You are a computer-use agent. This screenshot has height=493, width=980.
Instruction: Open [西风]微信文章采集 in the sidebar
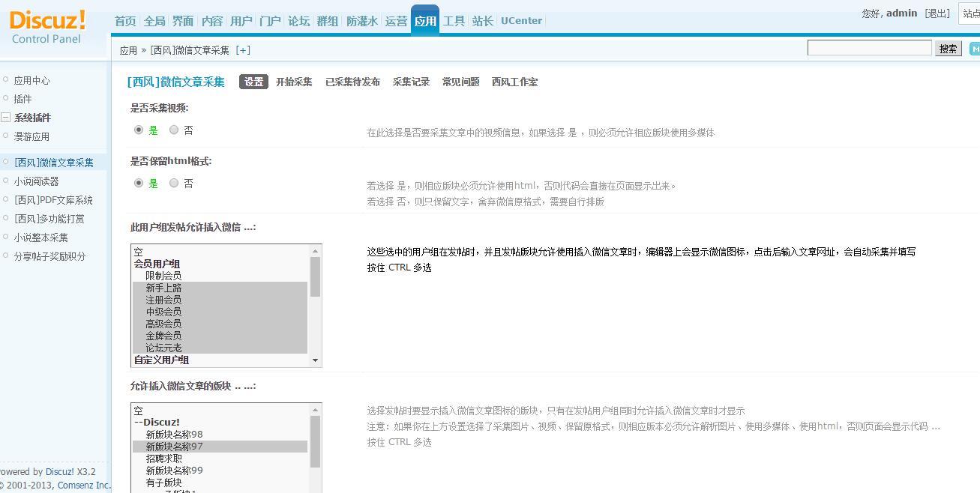point(54,163)
